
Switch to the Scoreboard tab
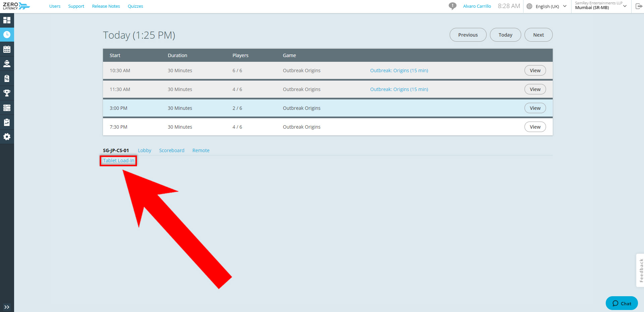171,150
